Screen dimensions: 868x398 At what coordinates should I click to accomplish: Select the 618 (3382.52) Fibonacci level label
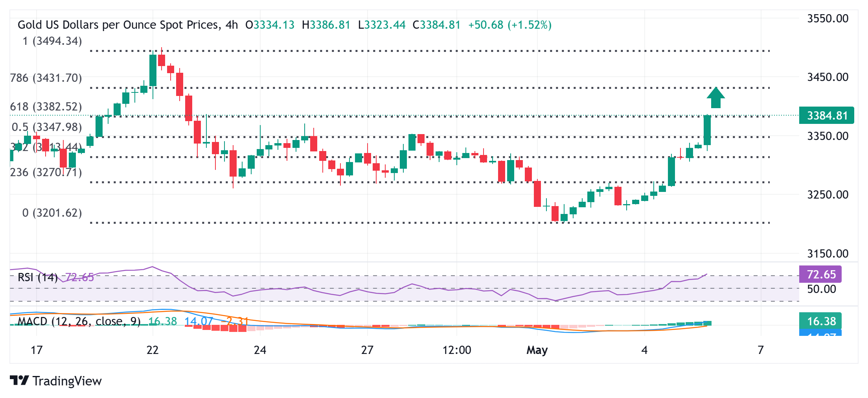(x=46, y=107)
